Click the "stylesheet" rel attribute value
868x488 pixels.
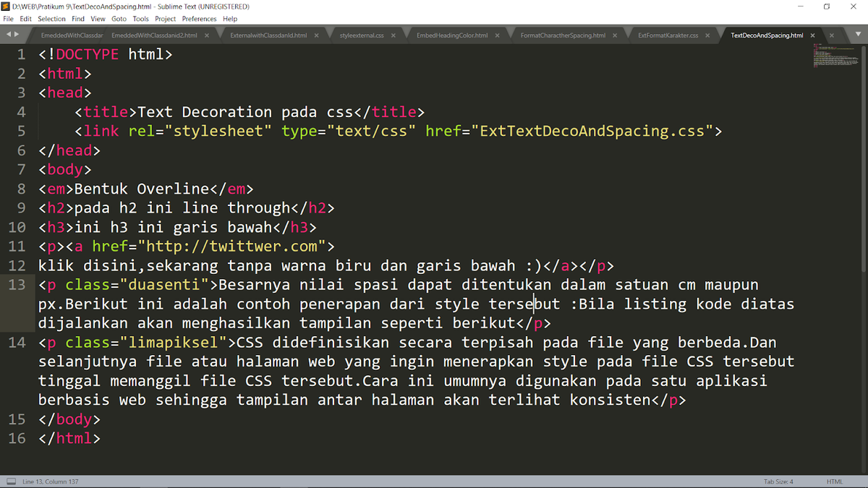218,131
